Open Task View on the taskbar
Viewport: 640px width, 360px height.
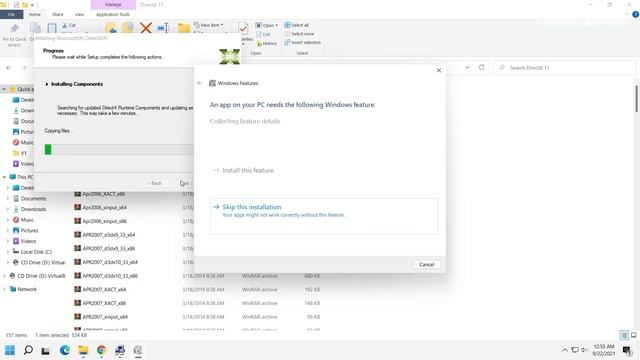(x=46, y=351)
